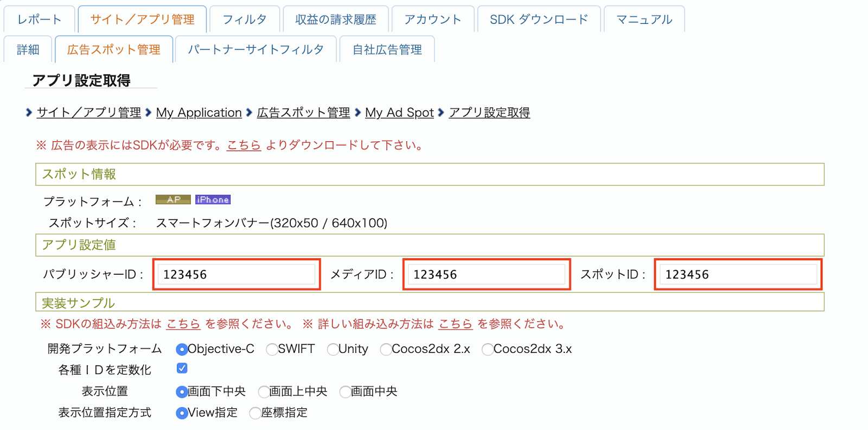Select the Cocos2dx 3.x option
This screenshot has width=868, height=430.
[x=487, y=349]
